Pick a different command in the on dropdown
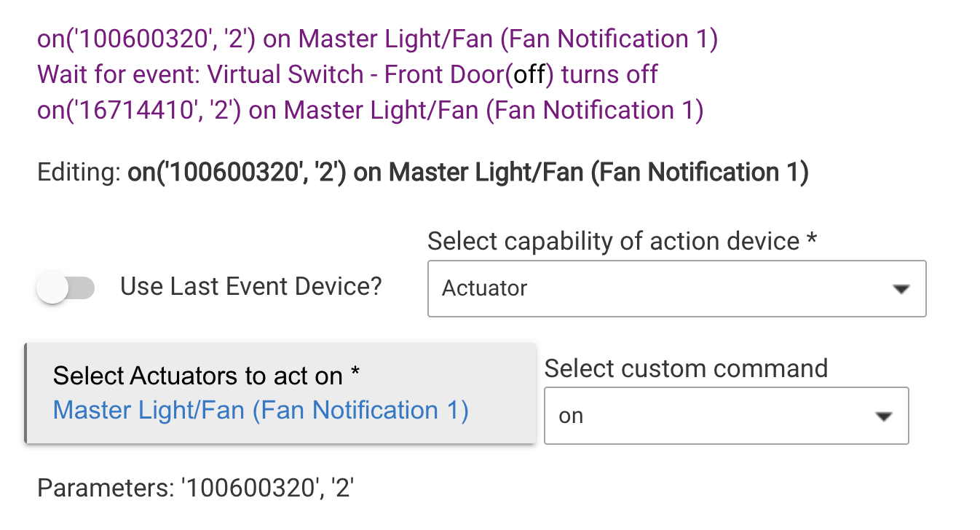The height and width of the screenshot is (530, 980). (726, 416)
